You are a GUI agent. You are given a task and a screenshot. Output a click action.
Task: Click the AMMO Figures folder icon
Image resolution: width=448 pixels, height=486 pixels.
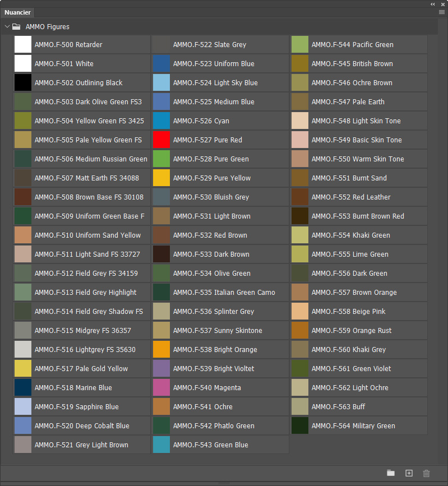(16, 27)
